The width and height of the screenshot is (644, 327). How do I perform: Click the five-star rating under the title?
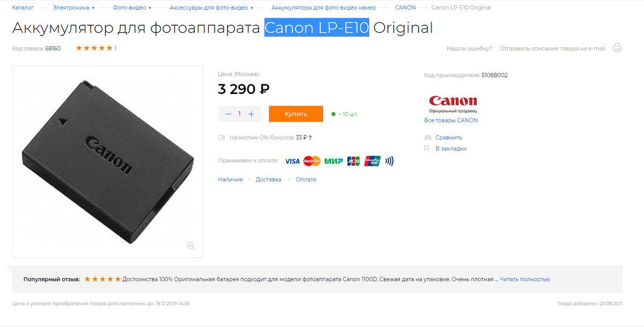click(94, 48)
